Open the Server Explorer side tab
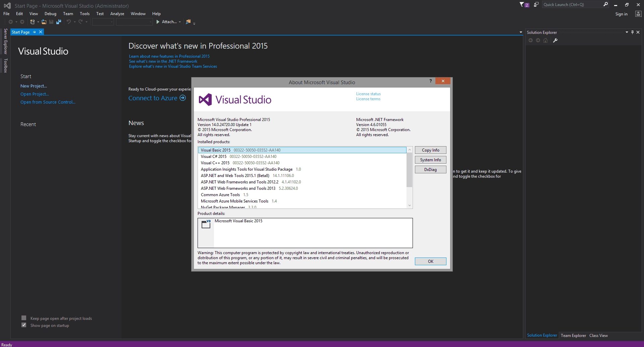 (5, 41)
